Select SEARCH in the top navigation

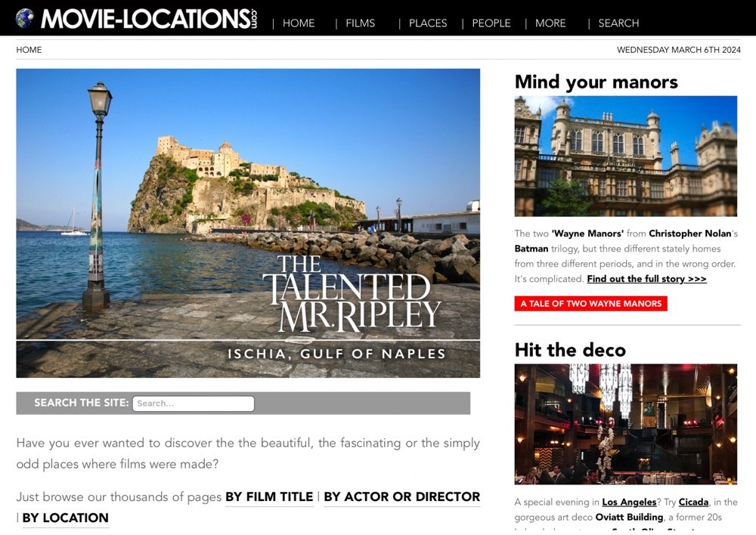(618, 23)
